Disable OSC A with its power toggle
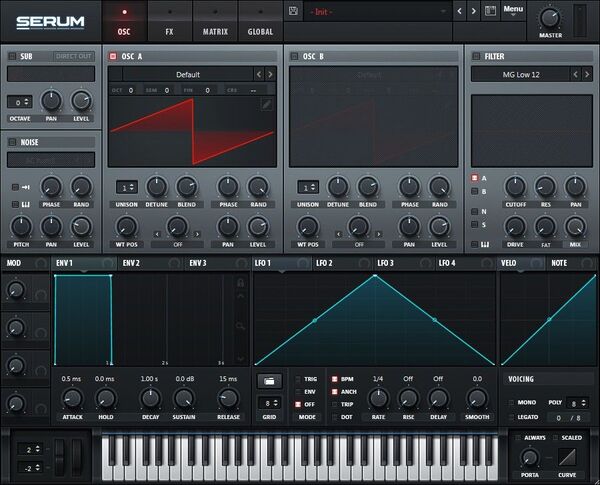Image resolution: width=600 pixels, height=485 pixels. tap(113, 56)
